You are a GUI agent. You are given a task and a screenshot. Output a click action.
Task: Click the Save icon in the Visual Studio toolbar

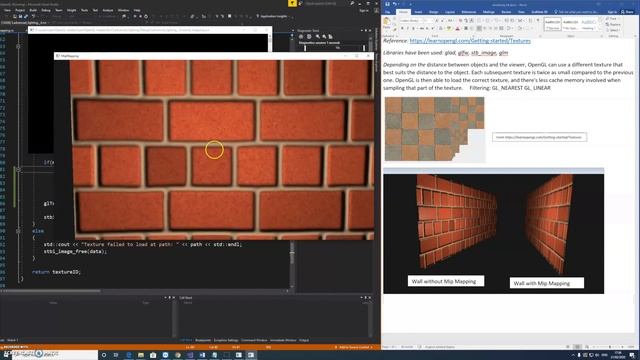coord(20,16)
